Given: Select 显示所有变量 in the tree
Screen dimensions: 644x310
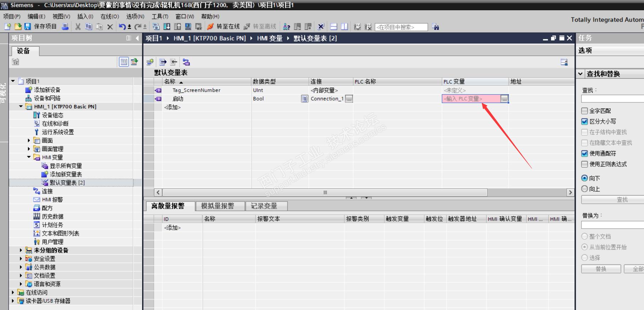Looking at the screenshot, I should tap(66, 166).
